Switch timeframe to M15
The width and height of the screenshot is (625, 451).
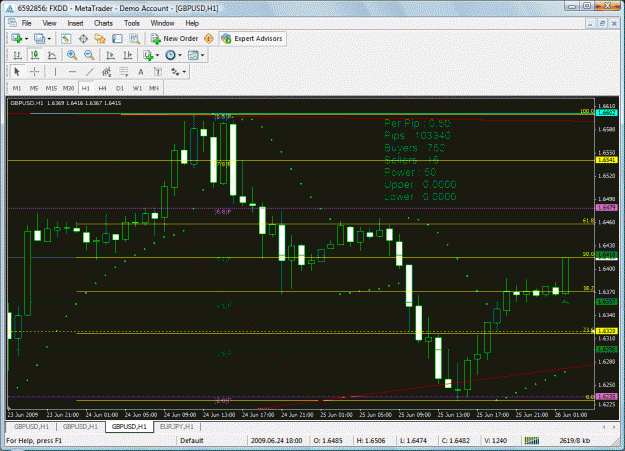pos(51,89)
